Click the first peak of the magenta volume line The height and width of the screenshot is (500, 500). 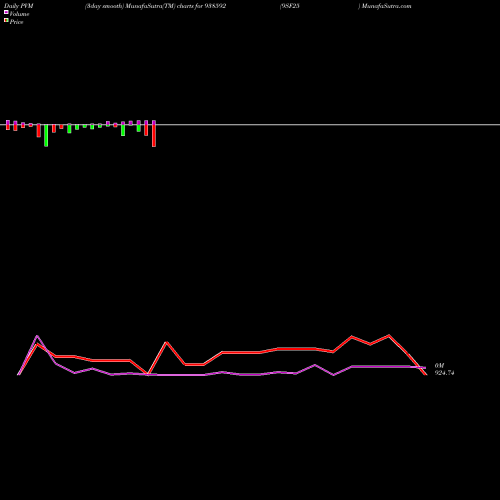(37, 336)
